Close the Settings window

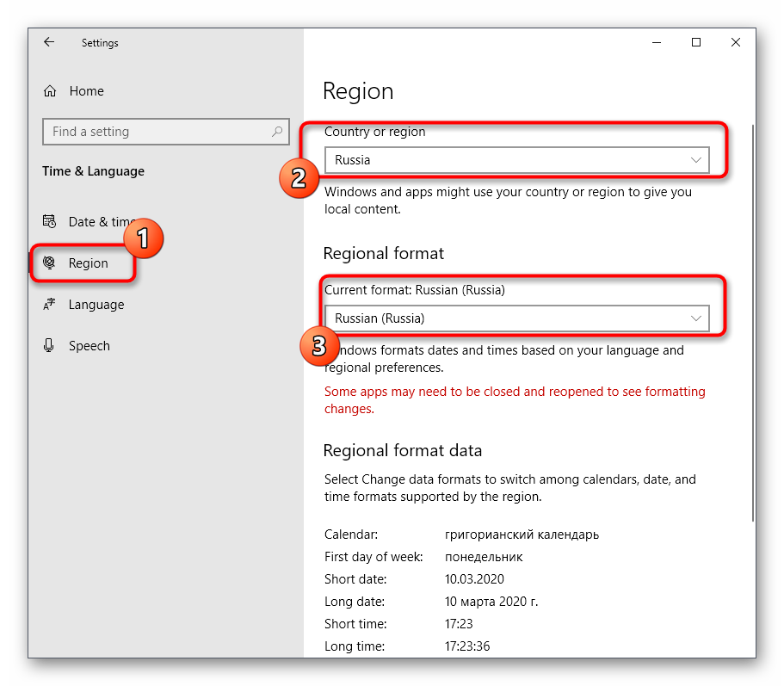pyautogui.click(x=736, y=42)
